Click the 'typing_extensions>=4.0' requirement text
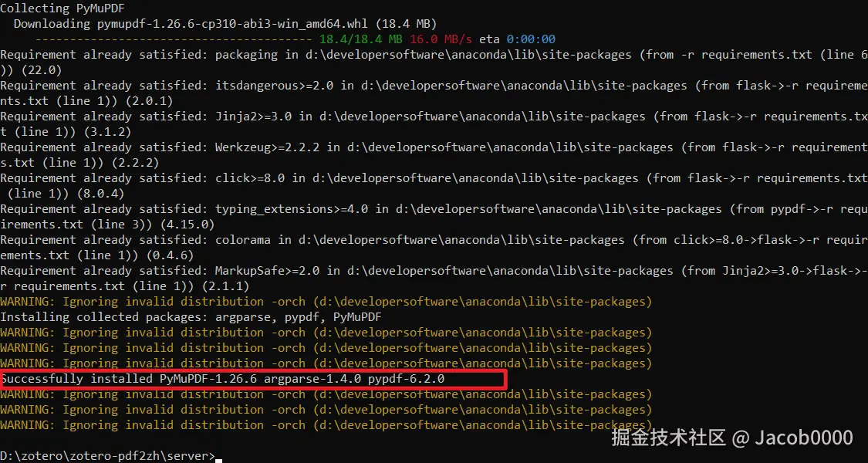The image size is (868, 463). click(x=291, y=209)
